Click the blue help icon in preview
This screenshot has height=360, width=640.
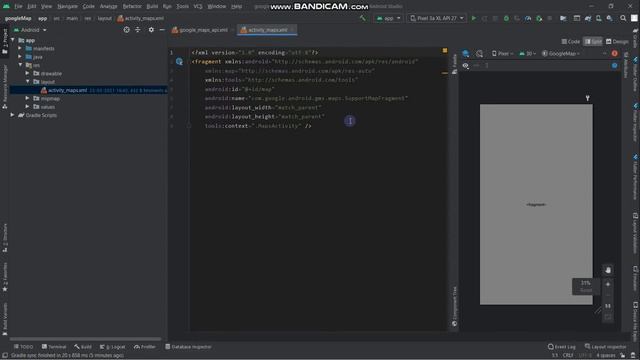point(614,65)
